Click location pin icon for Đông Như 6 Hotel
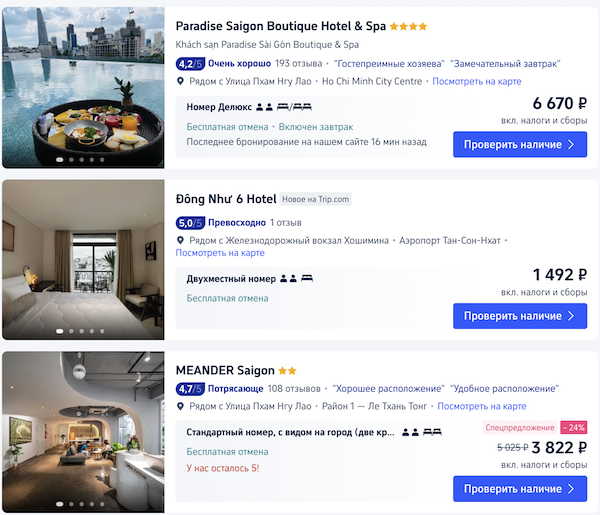The width and height of the screenshot is (600, 515). 180,240
